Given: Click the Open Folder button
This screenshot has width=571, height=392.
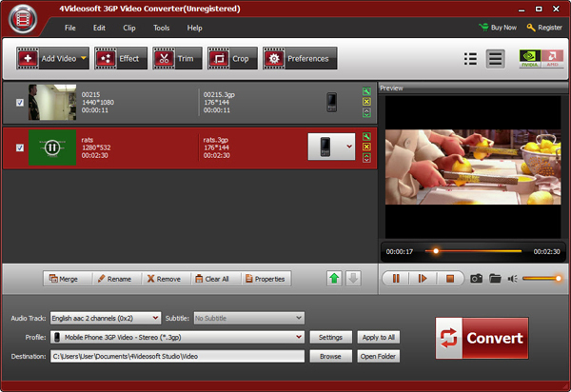Looking at the screenshot, I should point(379,356).
